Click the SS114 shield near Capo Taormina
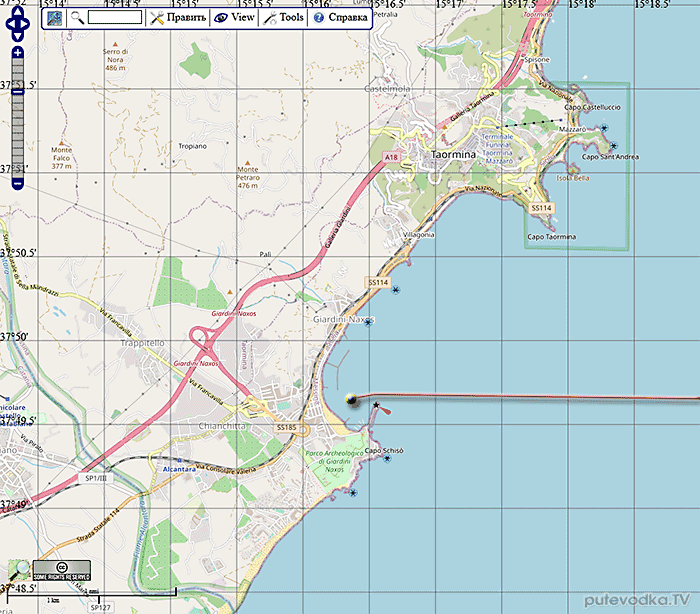The image size is (700, 614). pyautogui.click(x=542, y=208)
